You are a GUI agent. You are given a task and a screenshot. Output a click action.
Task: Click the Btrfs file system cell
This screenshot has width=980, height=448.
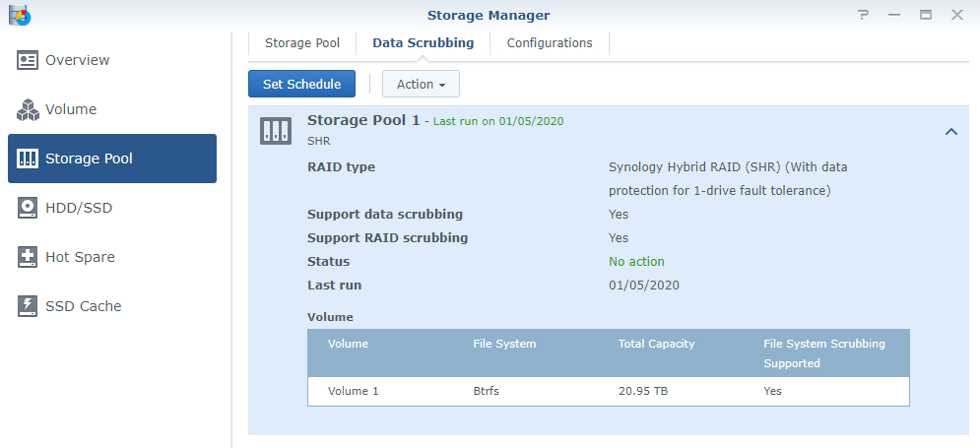coord(487,391)
